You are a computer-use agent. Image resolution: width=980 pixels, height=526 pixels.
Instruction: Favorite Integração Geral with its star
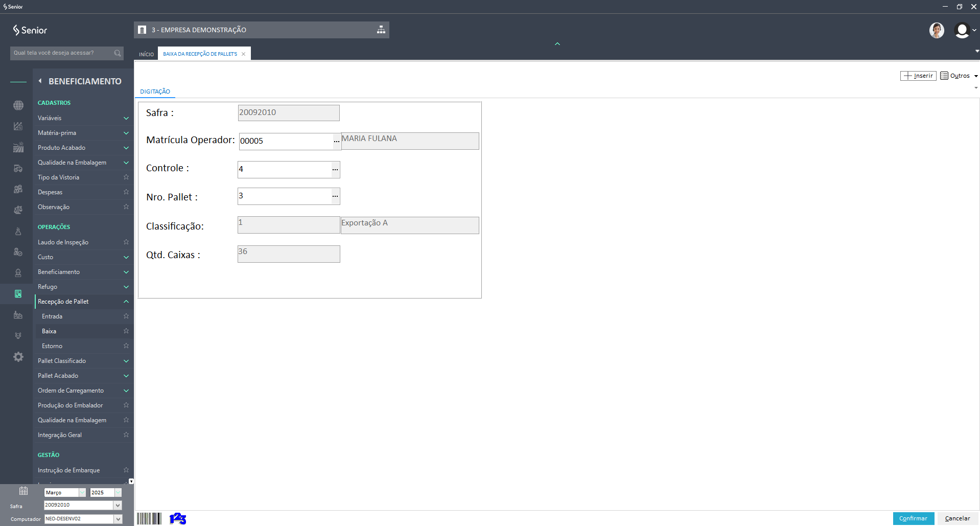tap(126, 435)
